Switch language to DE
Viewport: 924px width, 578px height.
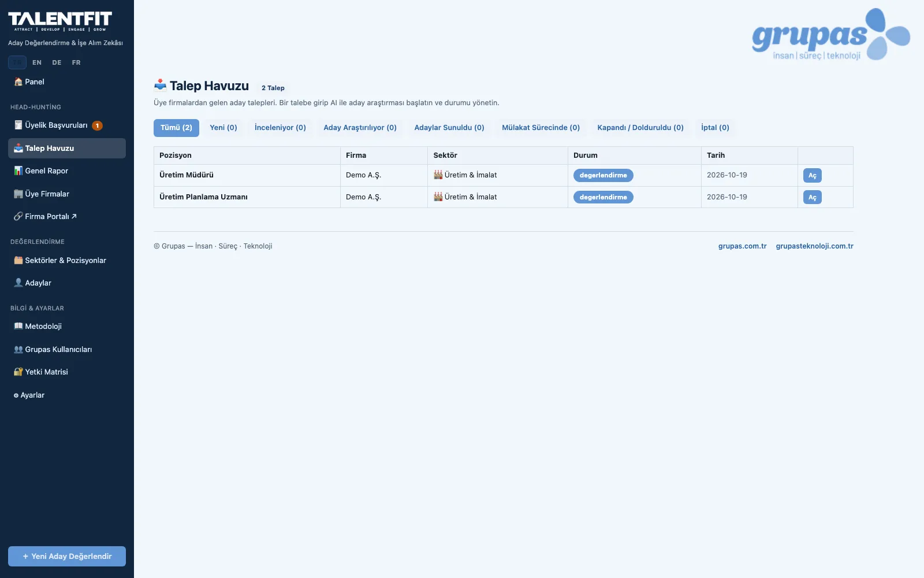(57, 62)
